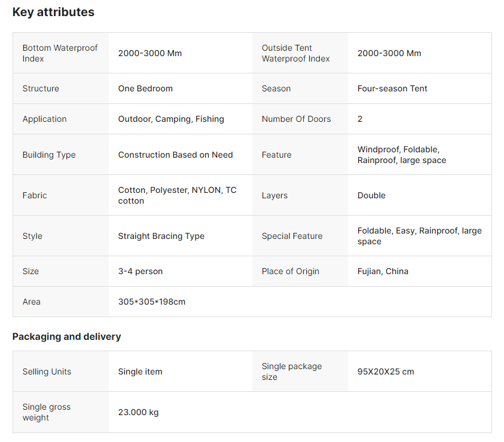Click the Bottom Waterproof Index label
The width and height of the screenshot is (504, 442).
(60, 53)
